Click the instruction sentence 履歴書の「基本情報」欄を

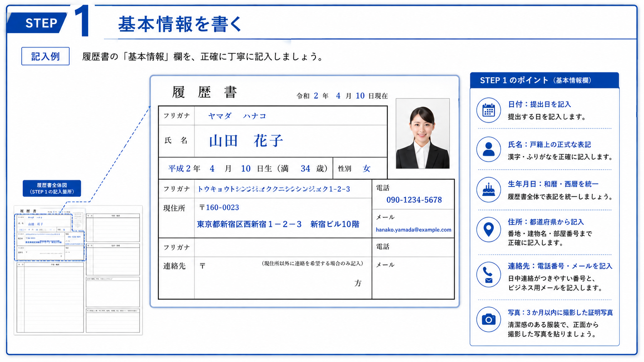pos(203,57)
